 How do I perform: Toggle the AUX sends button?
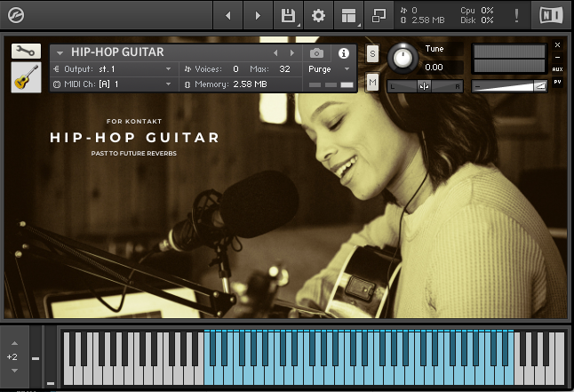[x=557, y=68]
